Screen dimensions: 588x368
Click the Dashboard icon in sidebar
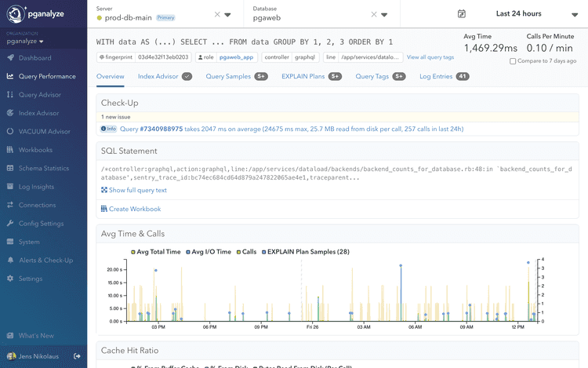[x=10, y=58]
